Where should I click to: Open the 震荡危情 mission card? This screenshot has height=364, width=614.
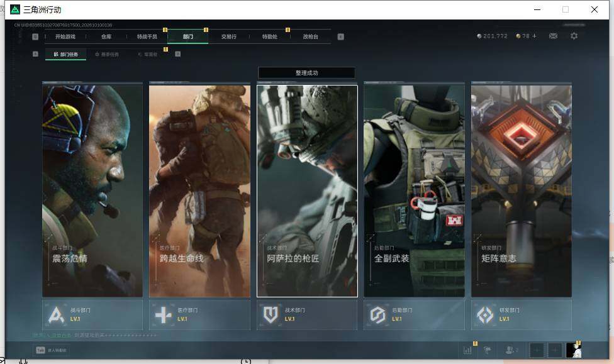point(92,191)
